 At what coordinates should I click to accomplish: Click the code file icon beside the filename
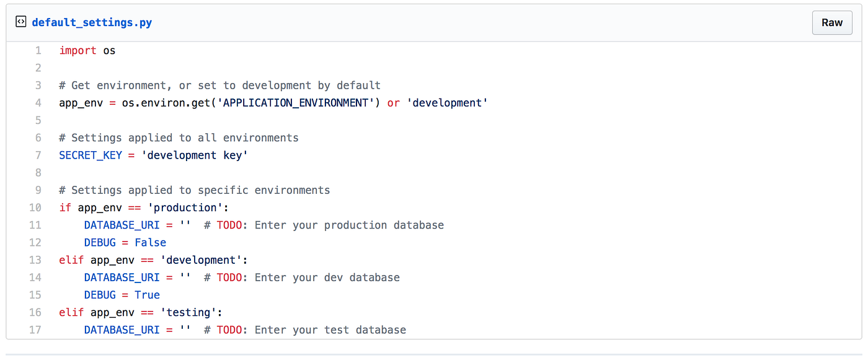(20, 22)
